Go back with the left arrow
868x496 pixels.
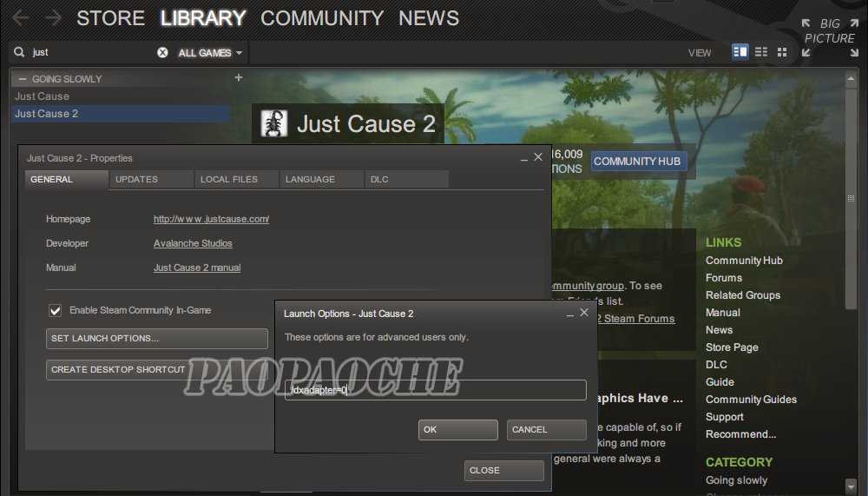coord(21,18)
